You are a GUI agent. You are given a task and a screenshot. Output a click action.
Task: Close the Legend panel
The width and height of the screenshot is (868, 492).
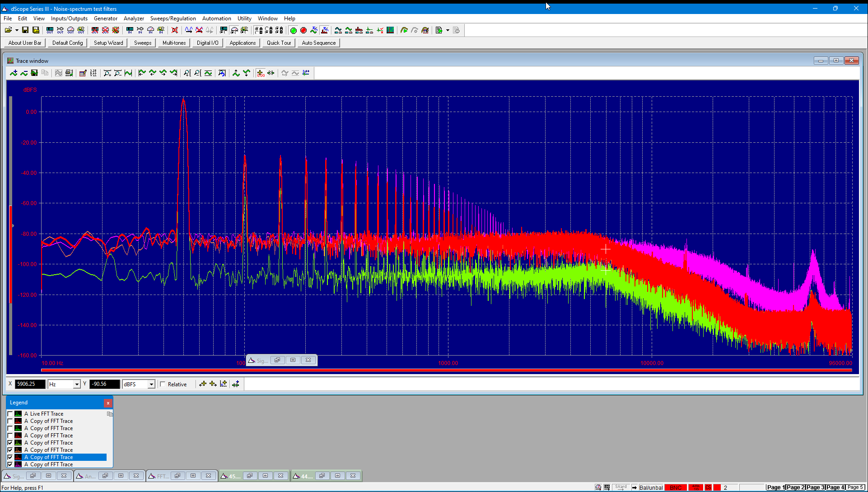pos(108,403)
